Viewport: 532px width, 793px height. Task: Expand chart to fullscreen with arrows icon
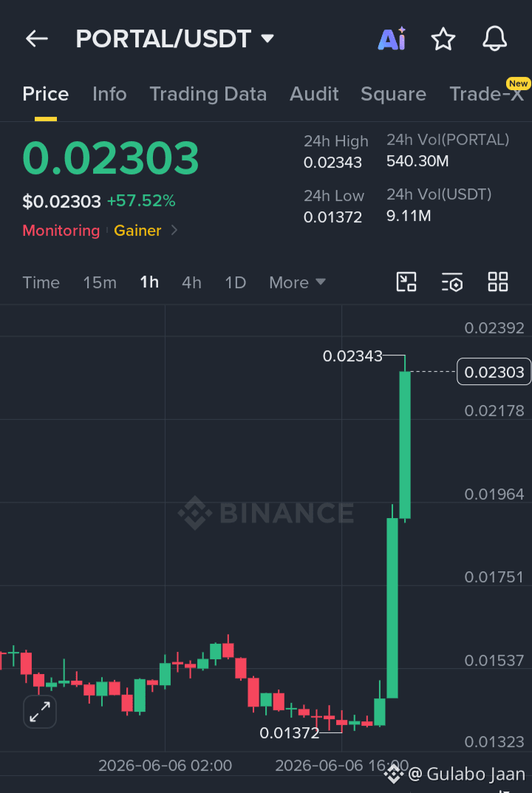[x=40, y=712]
